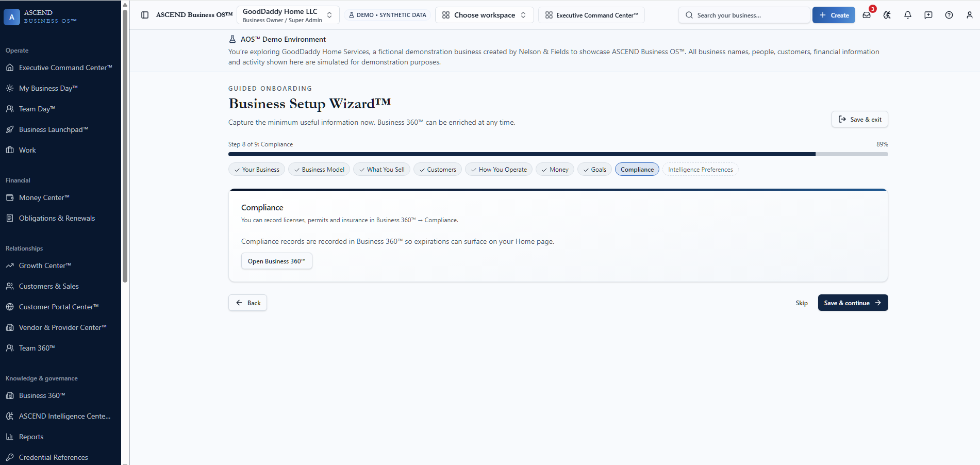The image size is (980, 465).
Task: Open Customers & Sales
Action: 60,286
